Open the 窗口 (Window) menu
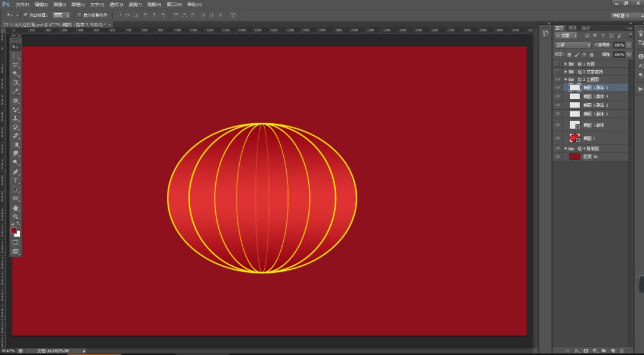This screenshot has height=355, width=644. [174, 4]
